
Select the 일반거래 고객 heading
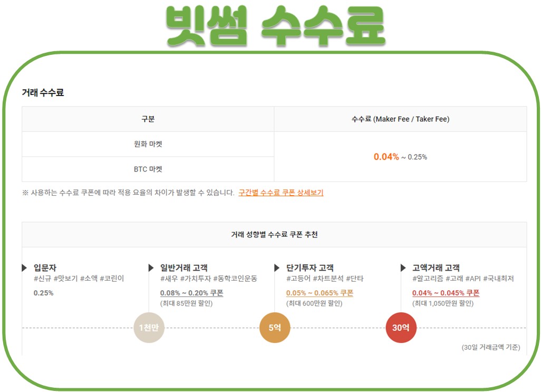coord(184,268)
